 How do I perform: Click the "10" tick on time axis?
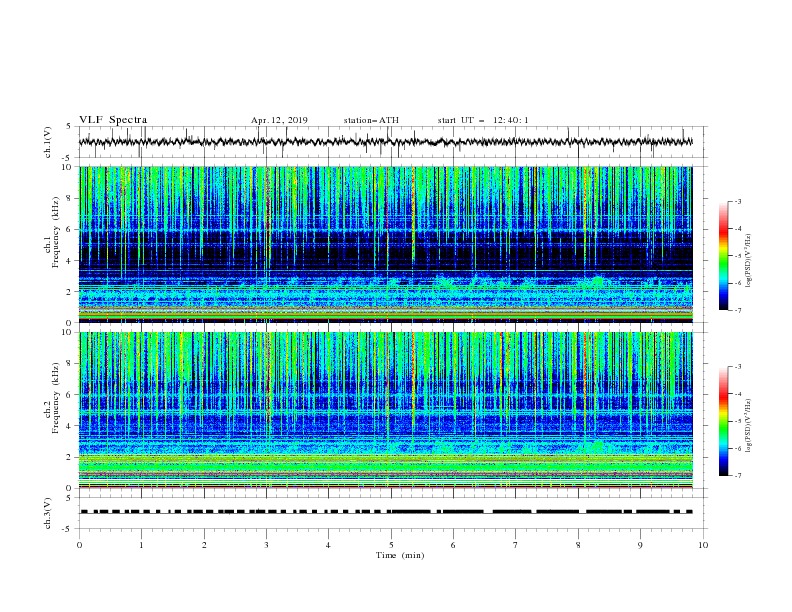click(x=703, y=545)
